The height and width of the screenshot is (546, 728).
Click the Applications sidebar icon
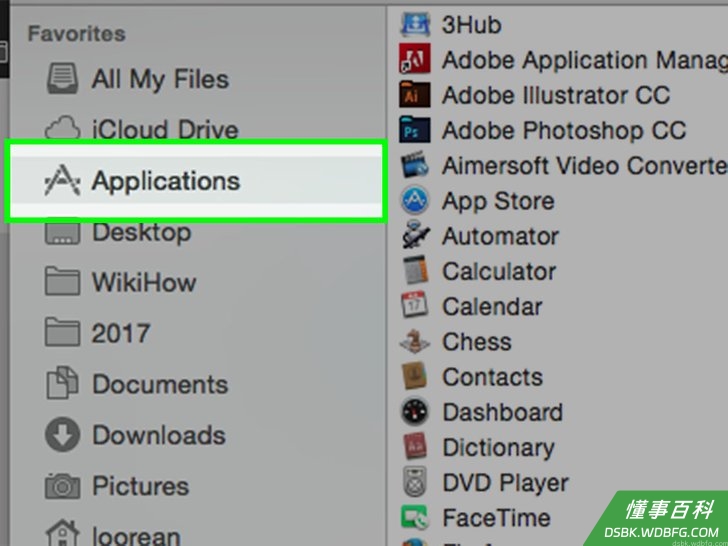pyautogui.click(x=62, y=181)
